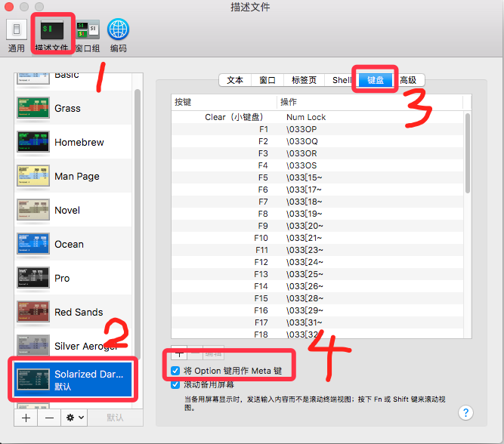
Task: Select the Clear（小键盘）key row
Action: 317,117
